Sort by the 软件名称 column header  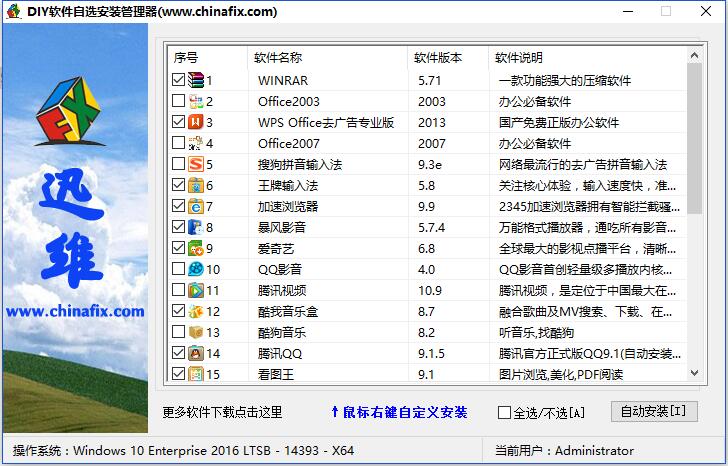pos(327,58)
